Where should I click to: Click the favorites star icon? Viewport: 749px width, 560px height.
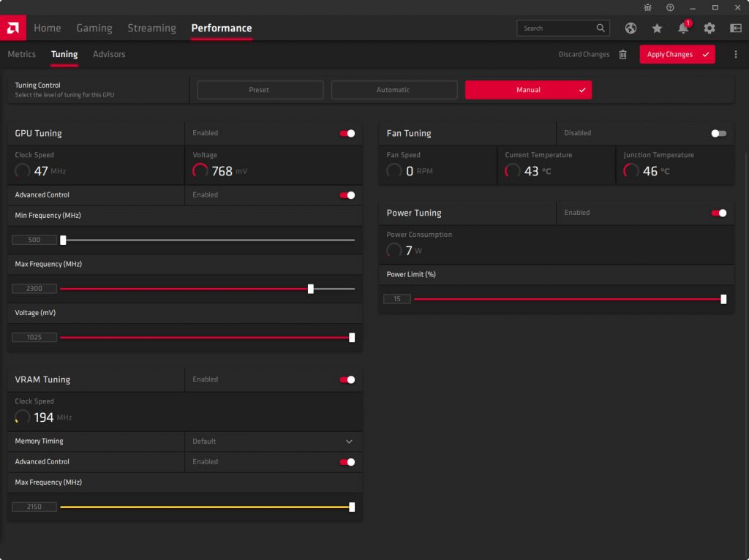pyautogui.click(x=657, y=29)
